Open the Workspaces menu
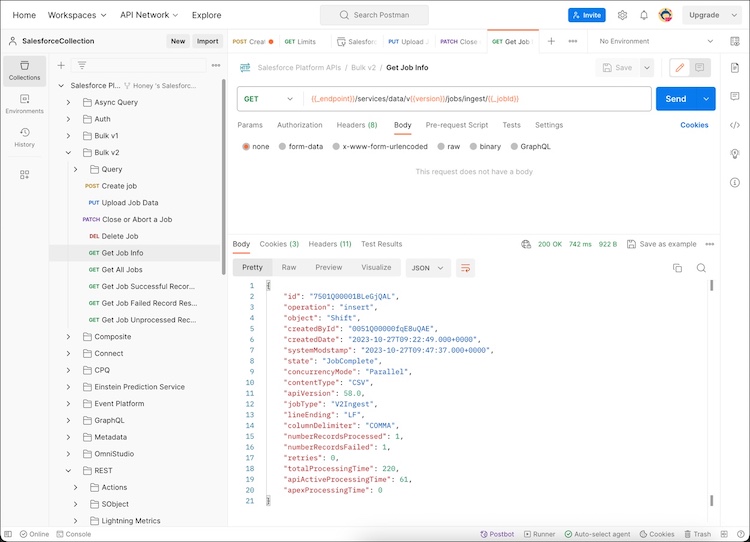 77,15
